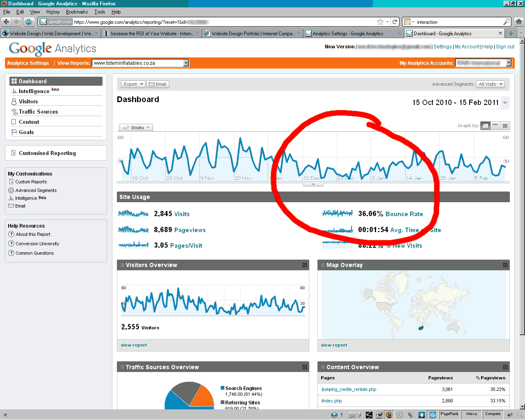Open view report under Visitors Overview

point(134,345)
